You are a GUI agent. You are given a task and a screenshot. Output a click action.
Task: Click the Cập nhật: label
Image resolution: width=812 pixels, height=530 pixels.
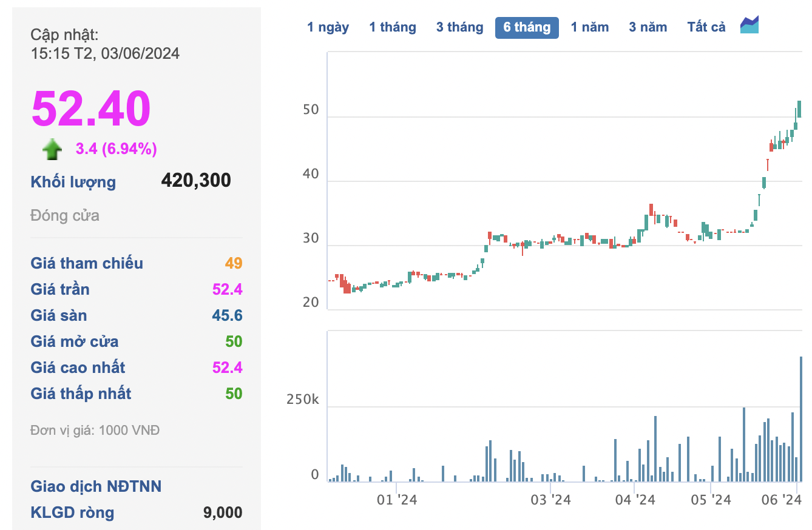pyautogui.click(x=64, y=35)
